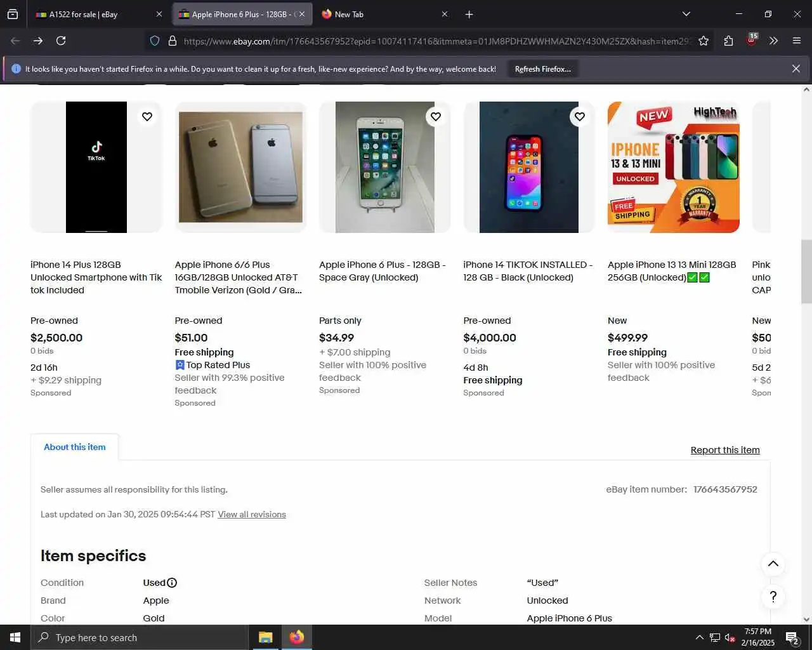812x650 pixels.
Task: Click the $51.00 price text
Action: (191, 338)
